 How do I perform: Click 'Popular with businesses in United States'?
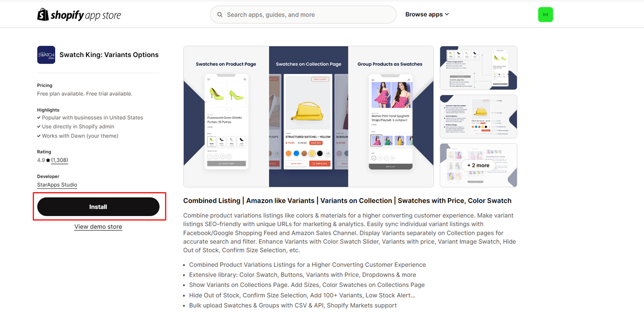pos(93,117)
